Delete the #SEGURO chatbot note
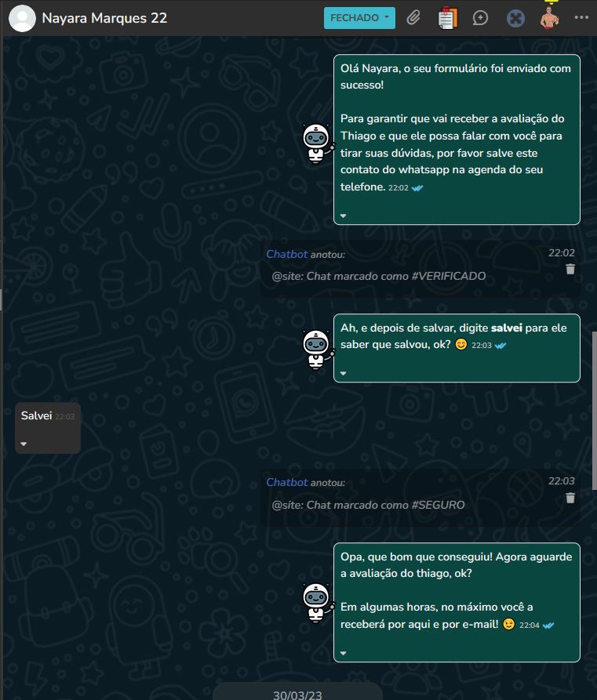This screenshot has height=700, width=597. (x=570, y=498)
